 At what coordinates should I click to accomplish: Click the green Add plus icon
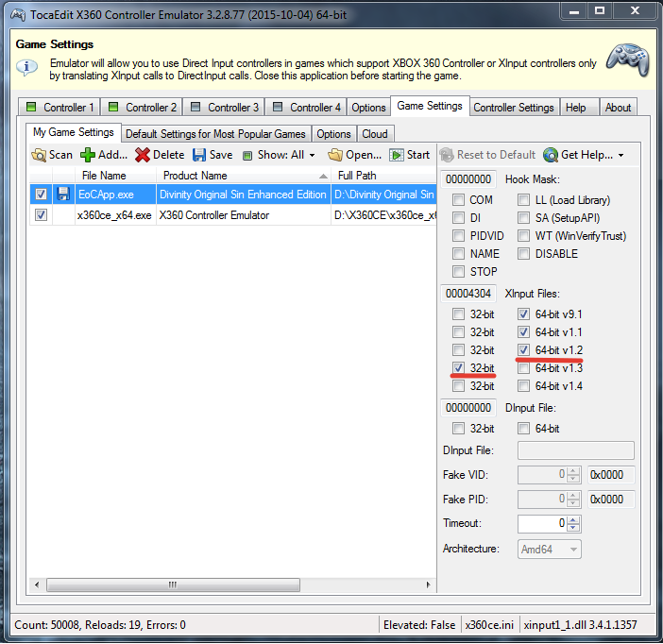[x=88, y=155]
